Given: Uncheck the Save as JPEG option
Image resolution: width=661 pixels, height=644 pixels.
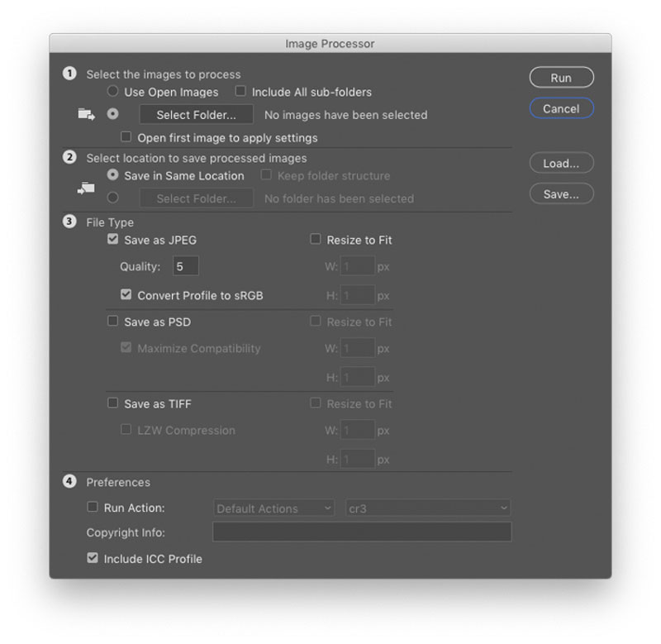Looking at the screenshot, I should [112, 239].
